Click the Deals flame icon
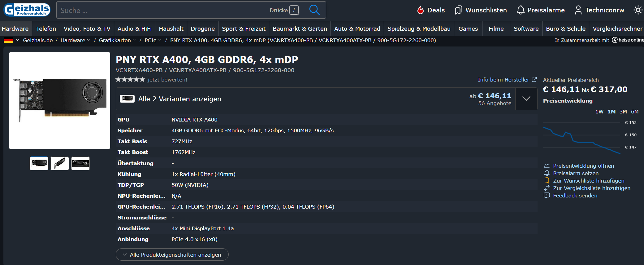This screenshot has width=644, height=265. (420, 10)
